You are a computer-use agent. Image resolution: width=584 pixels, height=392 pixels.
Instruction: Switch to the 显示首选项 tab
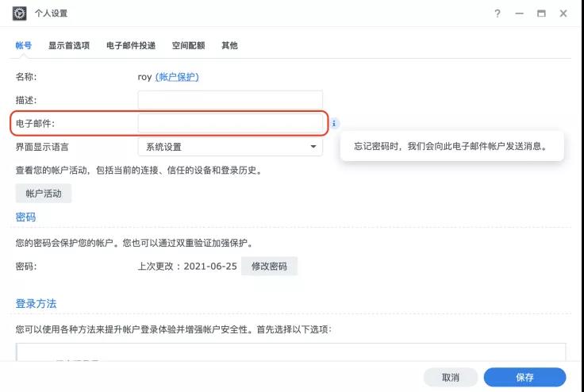pos(69,45)
